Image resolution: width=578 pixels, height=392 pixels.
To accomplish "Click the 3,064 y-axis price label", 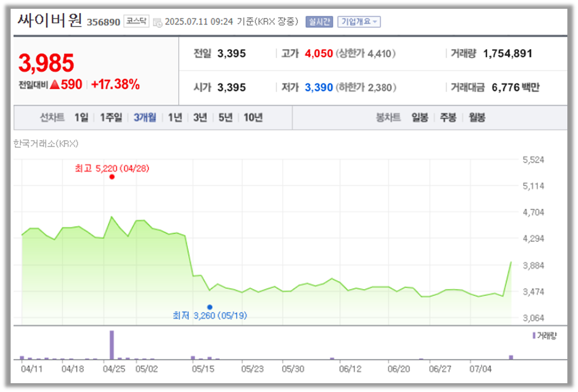I will coord(533,318).
